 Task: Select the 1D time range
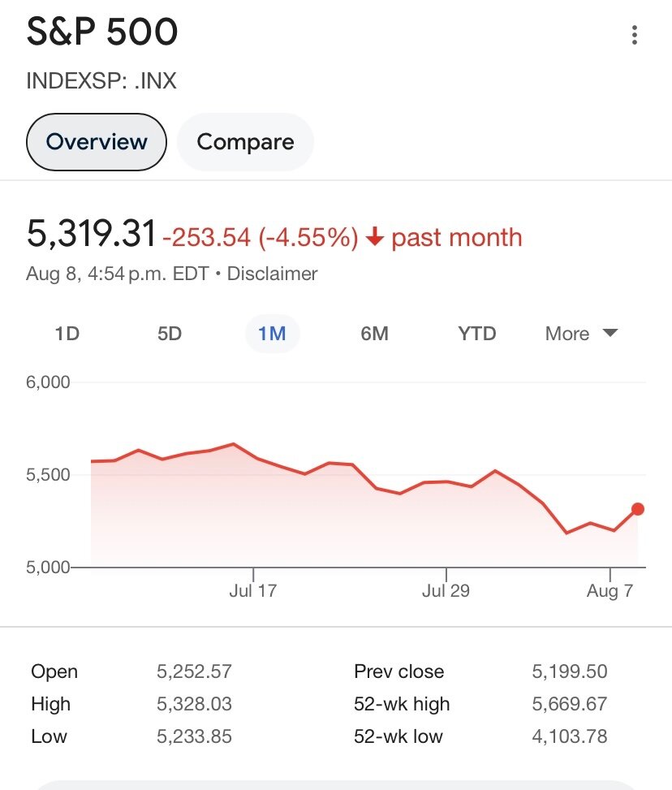click(67, 334)
